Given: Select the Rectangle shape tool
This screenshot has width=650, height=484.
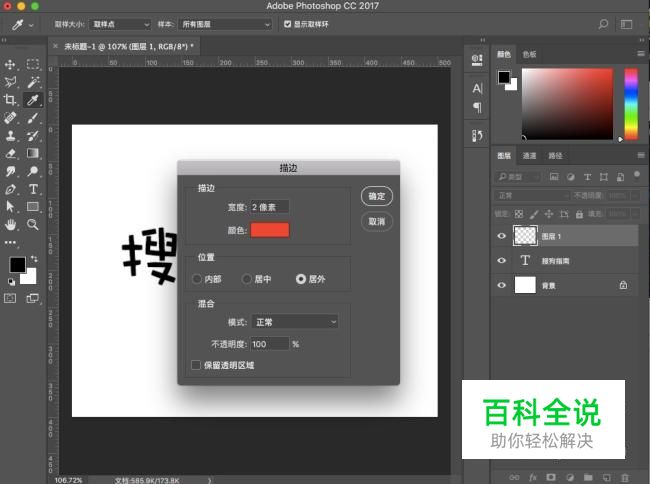Looking at the screenshot, I should click(x=33, y=206).
